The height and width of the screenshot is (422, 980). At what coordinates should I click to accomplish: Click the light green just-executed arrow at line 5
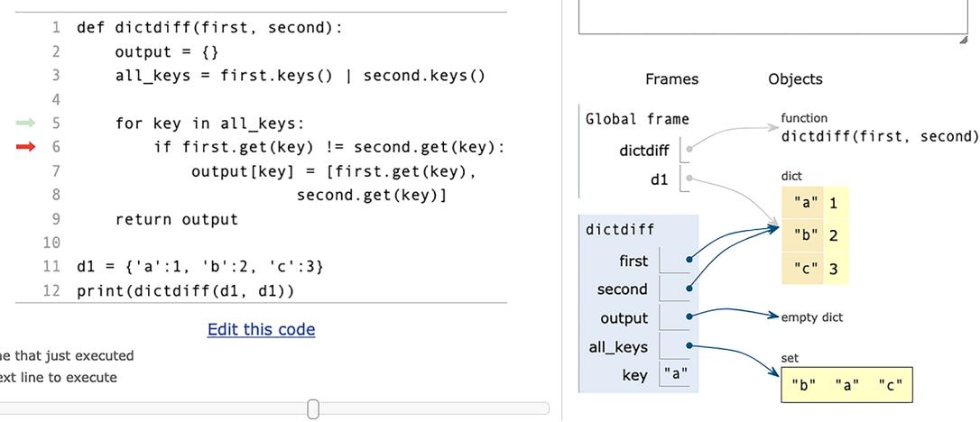(x=26, y=123)
